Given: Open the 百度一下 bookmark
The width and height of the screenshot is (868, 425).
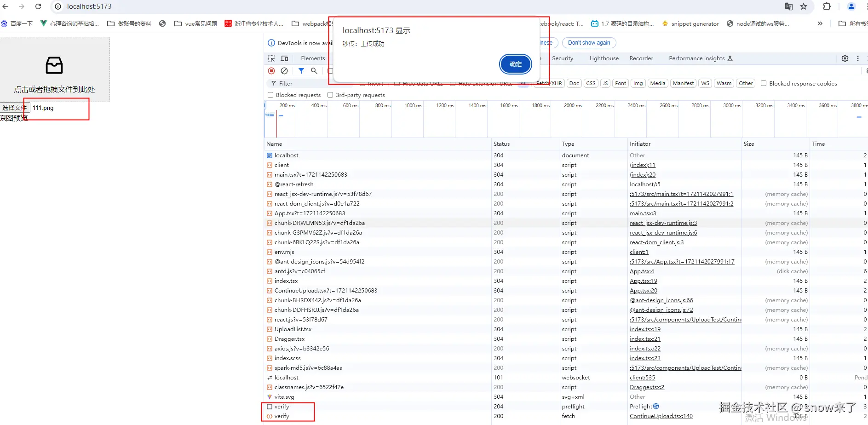Looking at the screenshot, I should point(17,23).
